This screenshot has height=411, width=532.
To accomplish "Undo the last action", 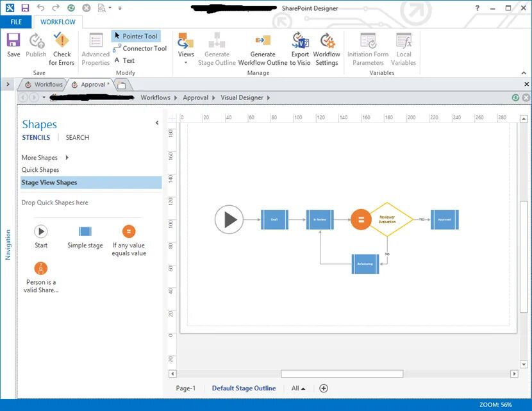I will pos(40,8).
